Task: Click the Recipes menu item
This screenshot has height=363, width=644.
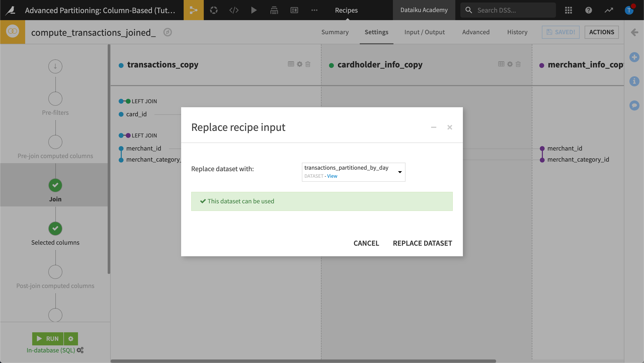Action: [x=346, y=10]
